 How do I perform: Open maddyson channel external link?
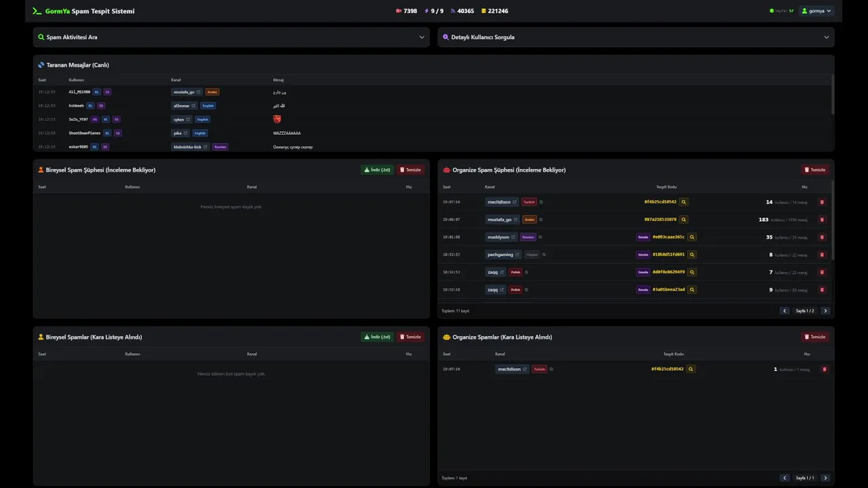pos(513,237)
